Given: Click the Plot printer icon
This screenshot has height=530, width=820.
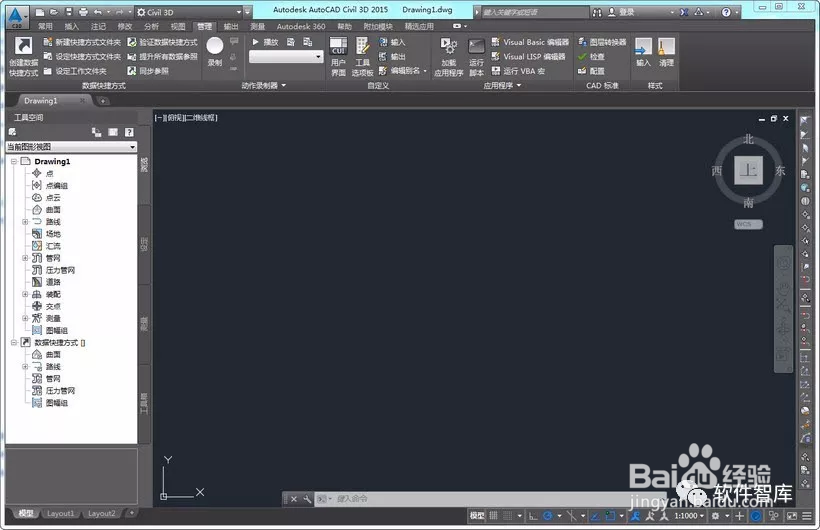Looking at the screenshot, I should click(83, 12).
